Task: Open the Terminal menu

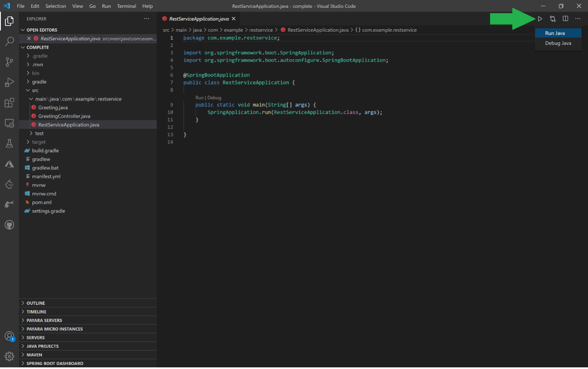Action: pos(127,6)
